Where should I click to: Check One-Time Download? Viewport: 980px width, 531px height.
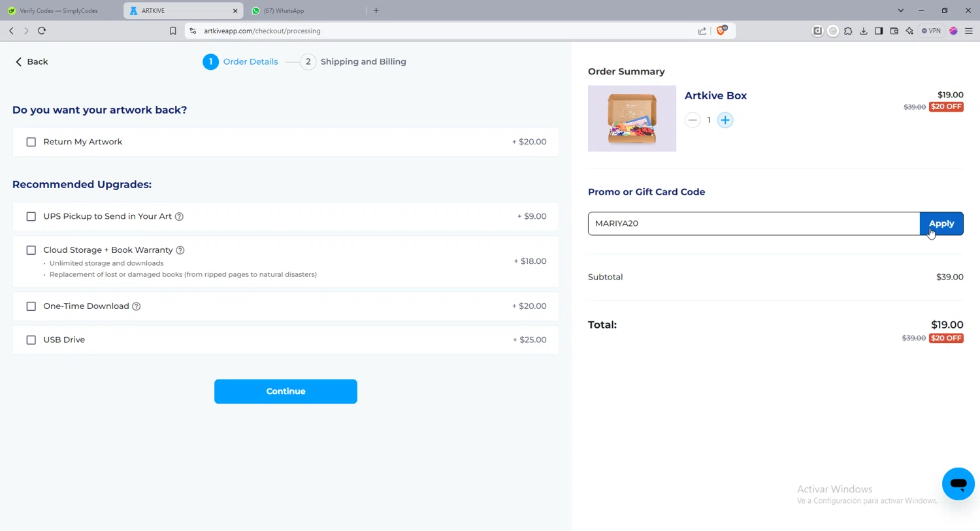coord(31,306)
